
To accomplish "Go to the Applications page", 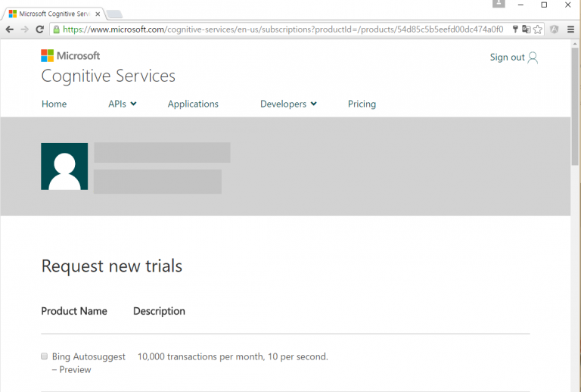I will 193,104.
